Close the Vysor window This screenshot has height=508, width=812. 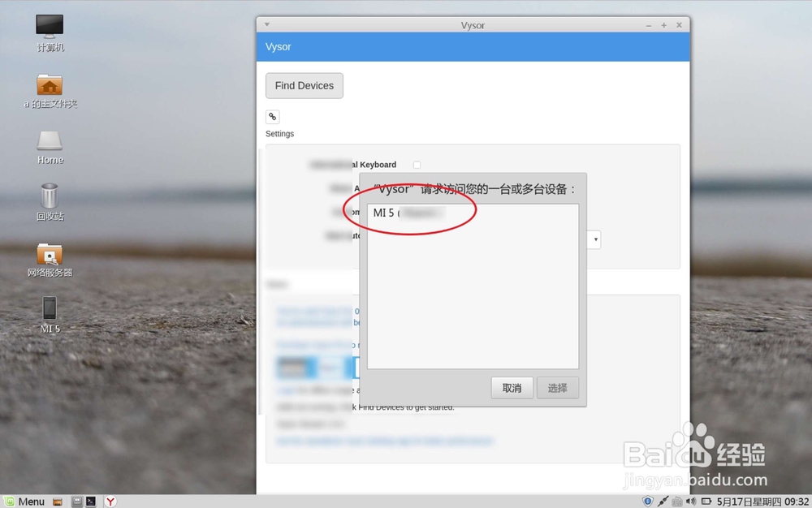pos(679,25)
